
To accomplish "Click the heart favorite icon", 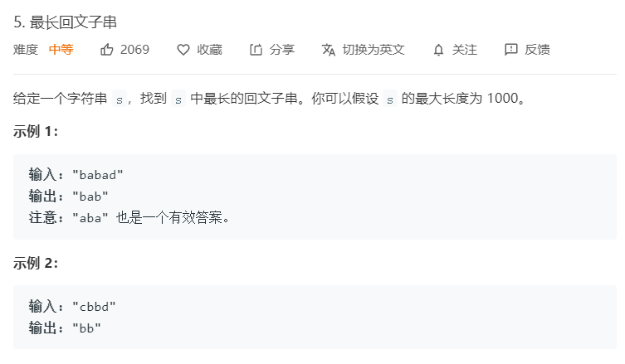I will tap(183, 50).
